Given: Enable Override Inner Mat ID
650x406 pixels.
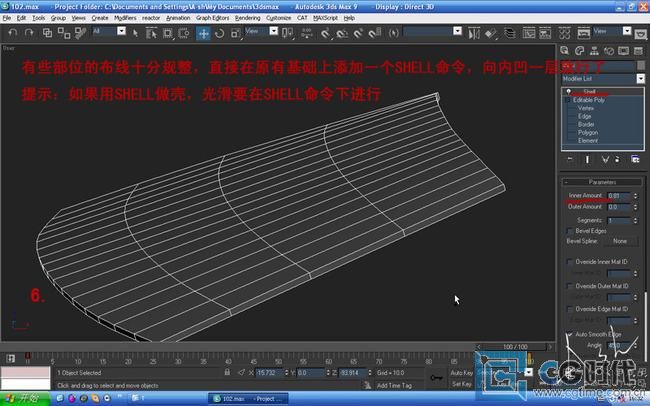Looking at the screenshot, I should [x=570, y=262].
